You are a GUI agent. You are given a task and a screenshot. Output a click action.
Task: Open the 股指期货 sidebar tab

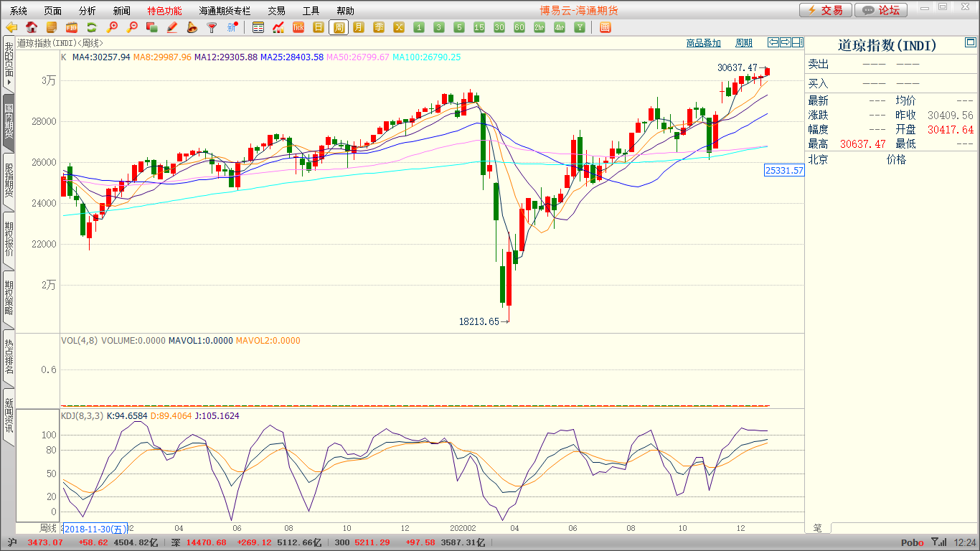[x=9, y=180]
